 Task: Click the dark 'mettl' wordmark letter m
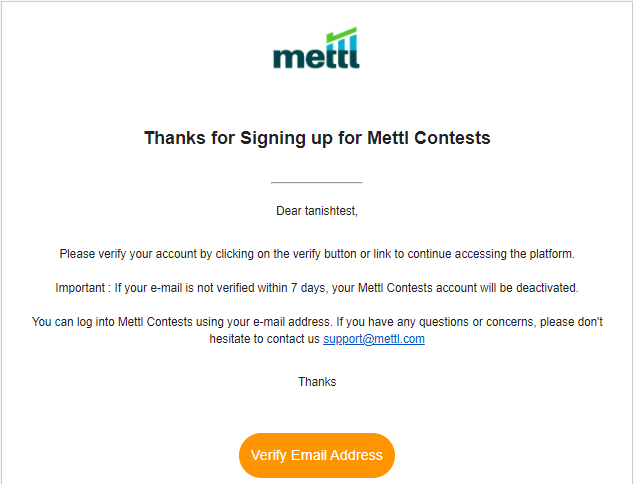pos(287,59)
